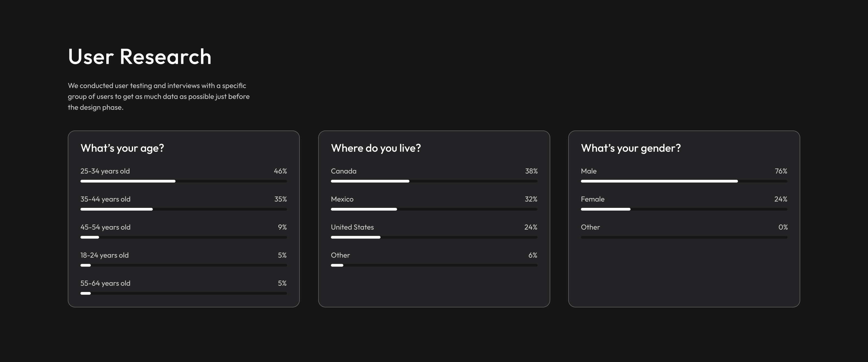Click the Female progress bar
The width and height of the screenshot is (868, 362).
[x=684, y=209]
